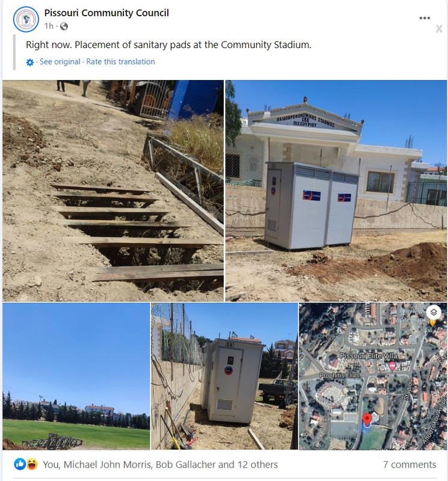Click the pink Pissouri Elite Villa marker
Screen dimensions: 448x481
[392, 366]
